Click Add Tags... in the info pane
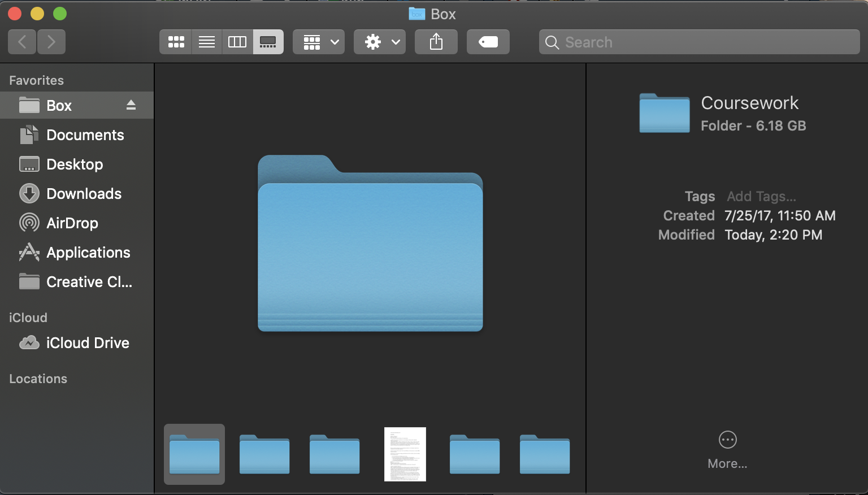 [761, 197]
